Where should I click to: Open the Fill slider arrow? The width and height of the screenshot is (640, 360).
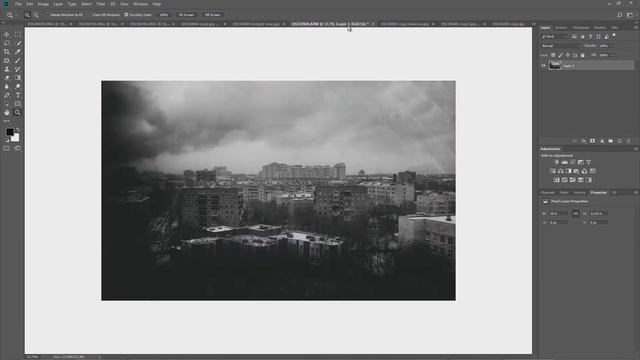point(612,55)
